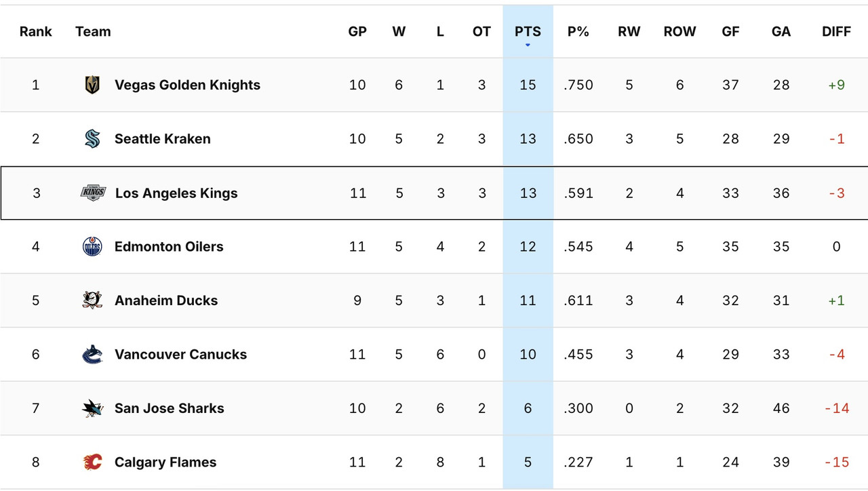Toggle sorting by the GF column
Image resolution: width=868 pixels, height=491 pixels.
pos(730,31)
